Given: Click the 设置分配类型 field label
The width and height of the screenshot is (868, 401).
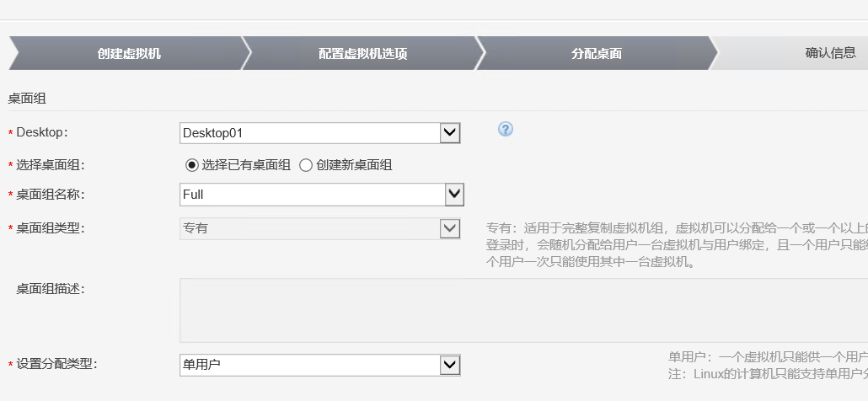Looking at the screenshot, I should [56, 364].
